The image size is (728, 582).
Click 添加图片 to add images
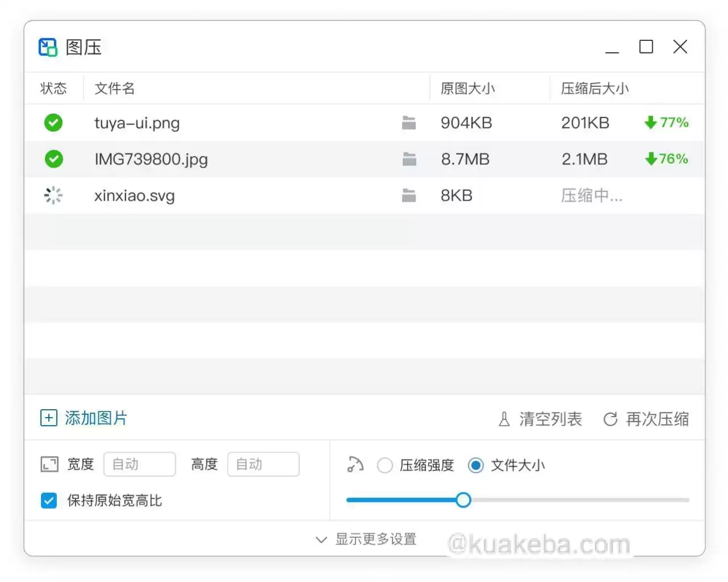pyautogui.click(x=82, y=418)
